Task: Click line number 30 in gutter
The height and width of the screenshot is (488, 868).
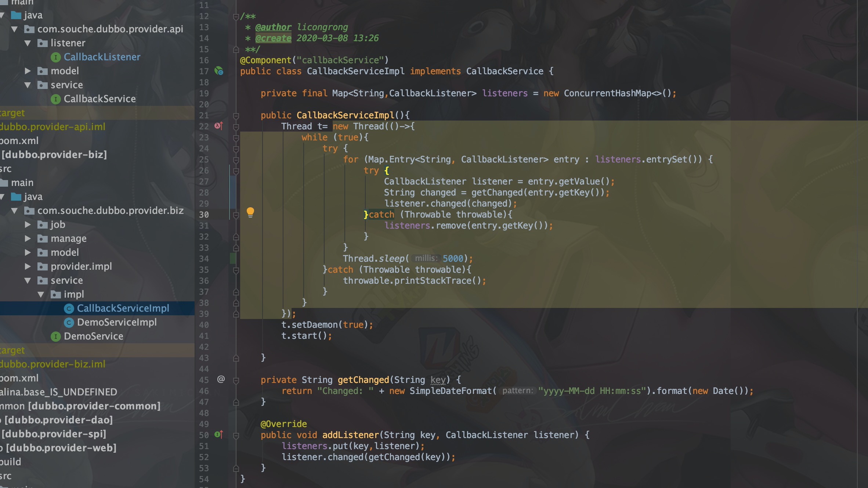Action: 204,215
